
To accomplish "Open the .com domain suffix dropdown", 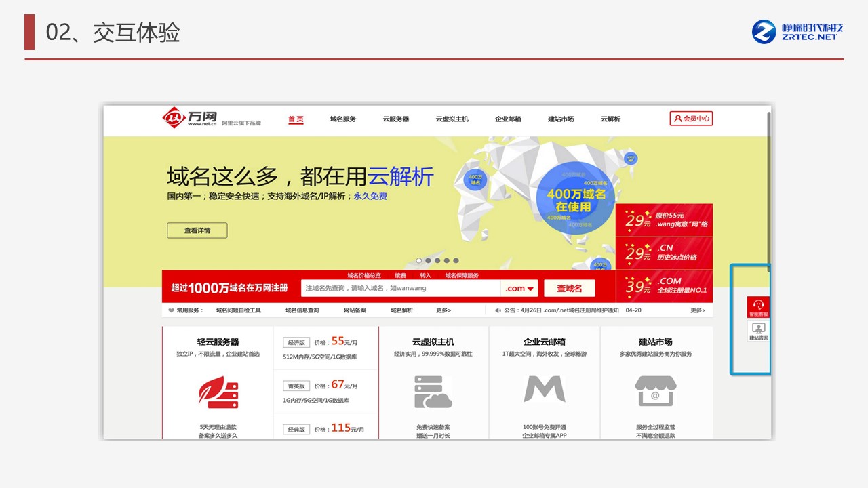I will click(519, 289).
